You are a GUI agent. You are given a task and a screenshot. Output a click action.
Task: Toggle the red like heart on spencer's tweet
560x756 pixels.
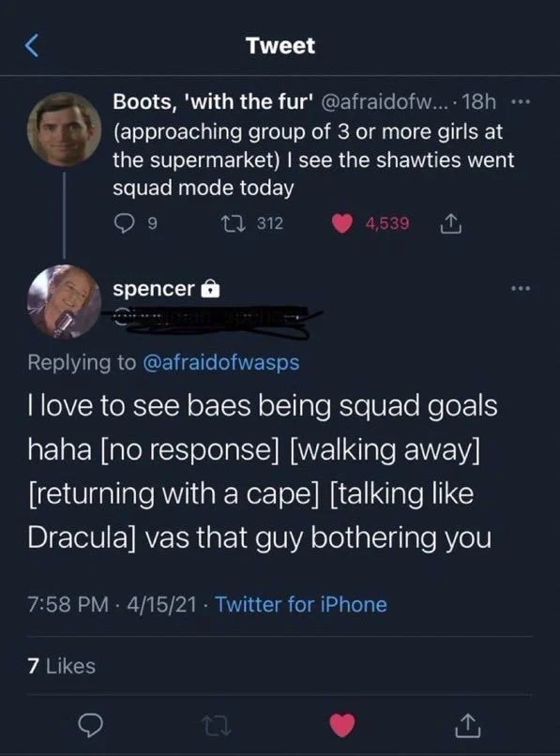[x=342, y=725]
